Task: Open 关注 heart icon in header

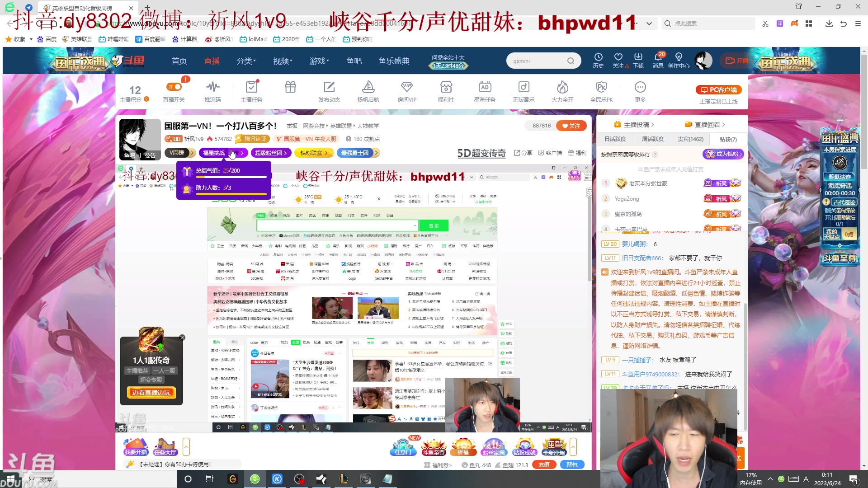Action: (x=618, y=60)
